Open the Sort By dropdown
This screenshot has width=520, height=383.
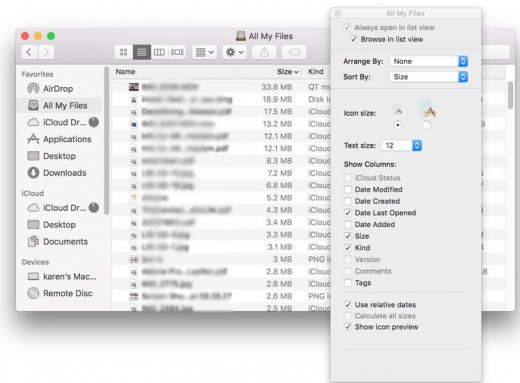pos(429,77)
